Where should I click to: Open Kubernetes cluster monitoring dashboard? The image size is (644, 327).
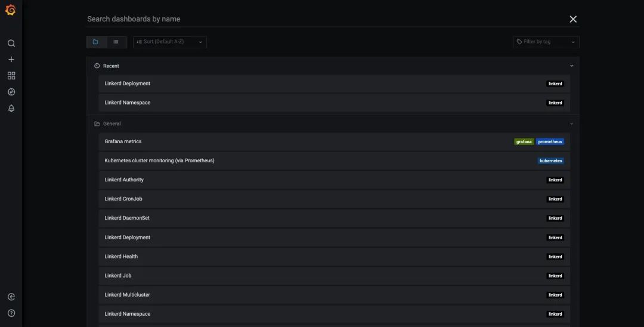335,161
